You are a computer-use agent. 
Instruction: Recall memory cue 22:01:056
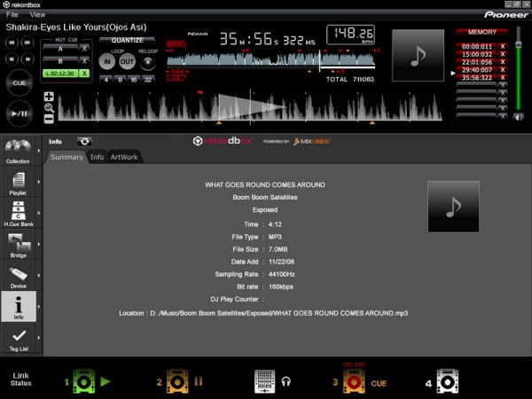coord(477,62)
